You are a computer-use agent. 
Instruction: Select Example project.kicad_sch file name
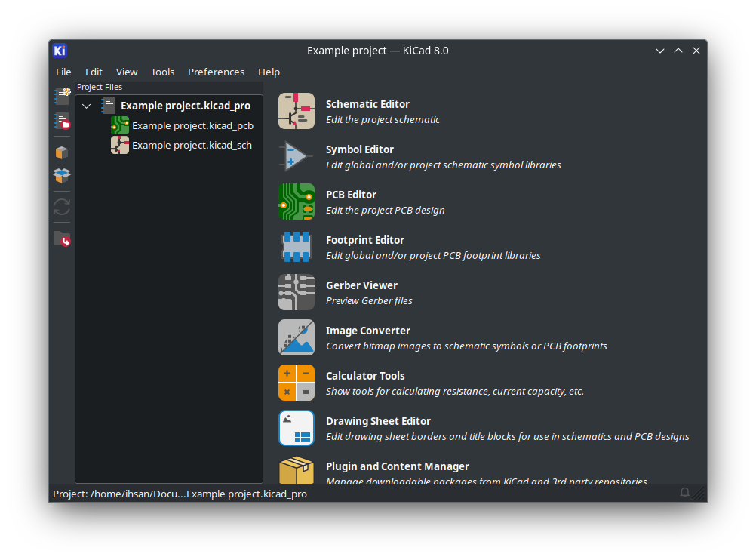tap(192, 145)
